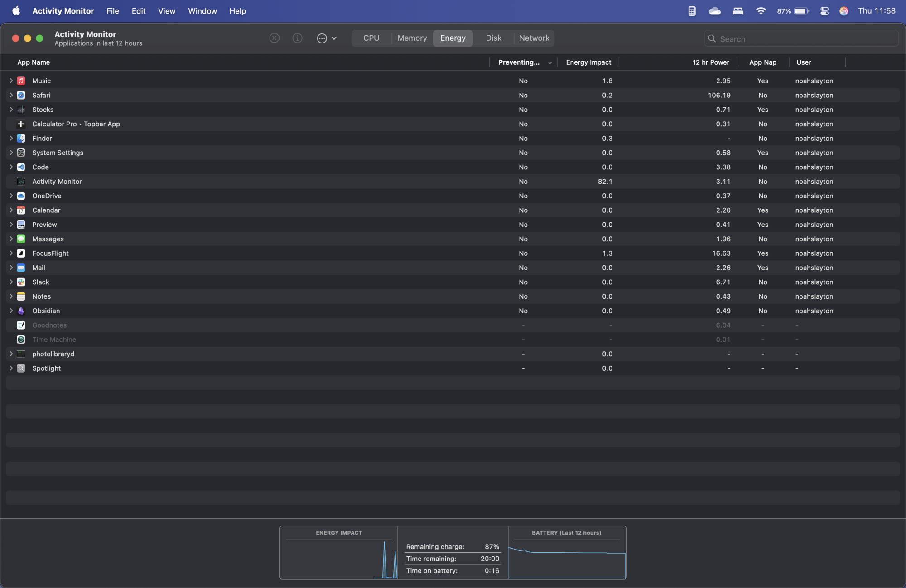This screenshot has height=588, width=906.
Task: Click the FocusFlight app icon
Action: pyautogui.click(x=21, y=253)
